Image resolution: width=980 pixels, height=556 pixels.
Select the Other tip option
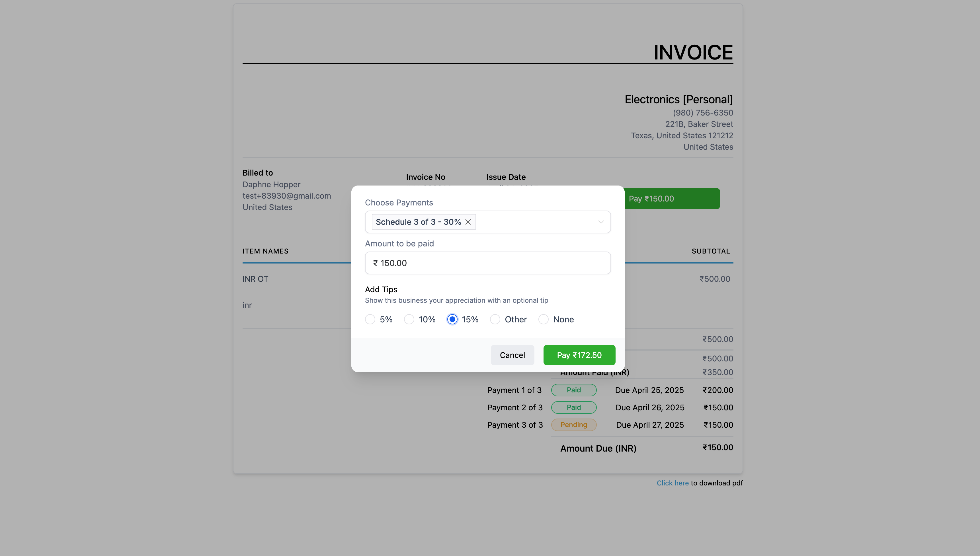point(495,319)
